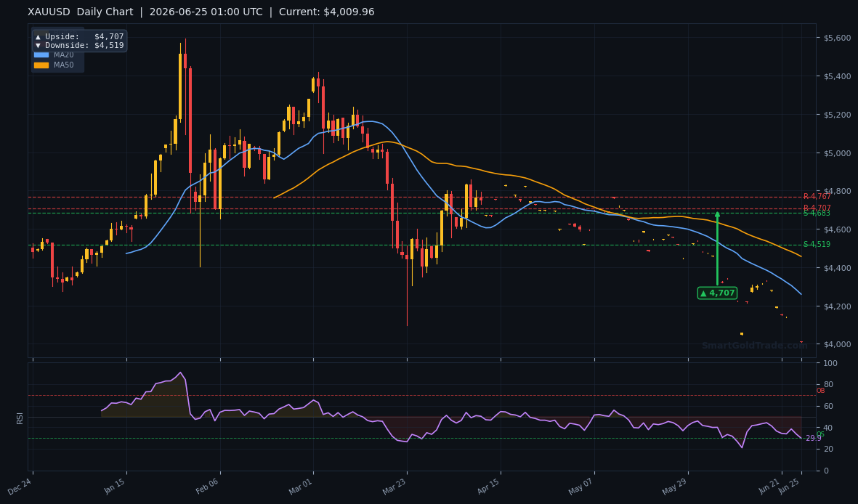The height and width of the screenshot is (504, 858).
Task: Click the RSI current value 29.9
Action: [x=814, y=439]
